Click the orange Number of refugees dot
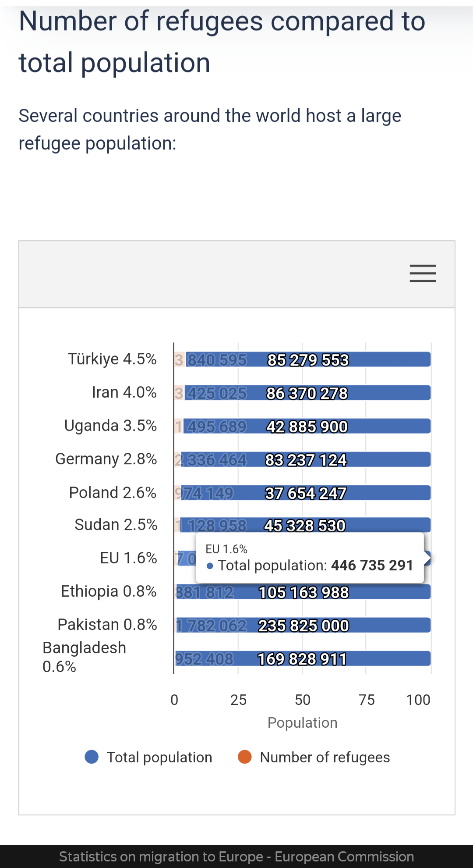 pos(245,757)
